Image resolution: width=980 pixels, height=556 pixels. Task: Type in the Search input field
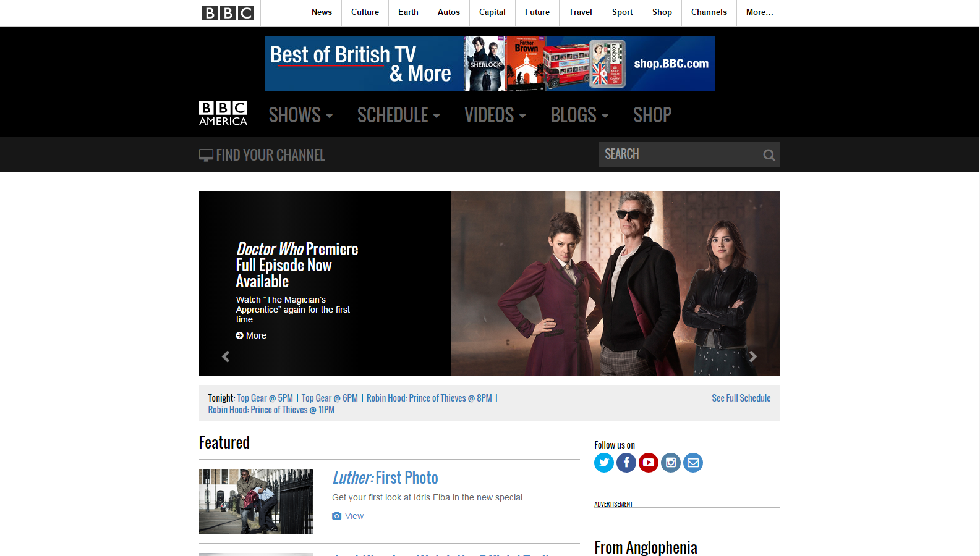pyautogui.click(x=679, y=154)
